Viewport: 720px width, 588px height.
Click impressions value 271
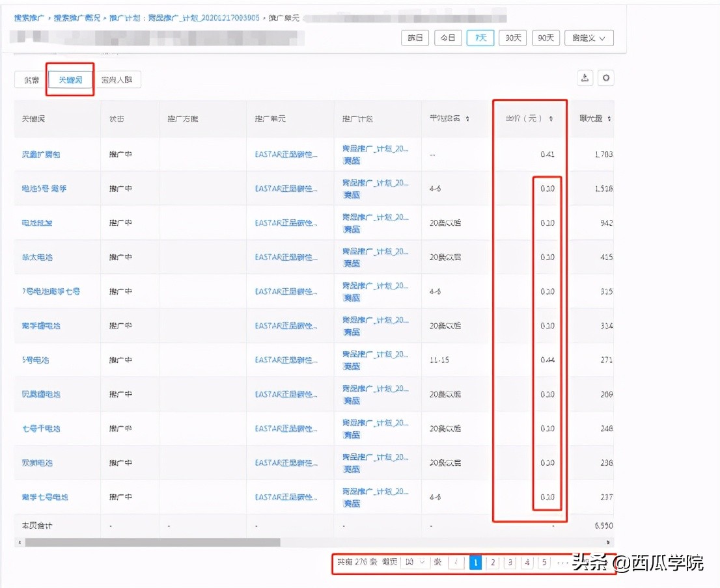pos(607,360)
